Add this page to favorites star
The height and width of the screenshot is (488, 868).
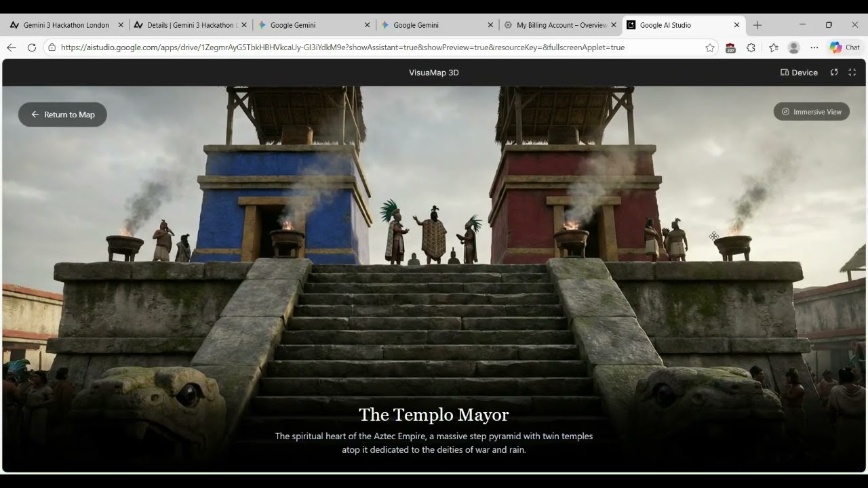pos(710,47)
